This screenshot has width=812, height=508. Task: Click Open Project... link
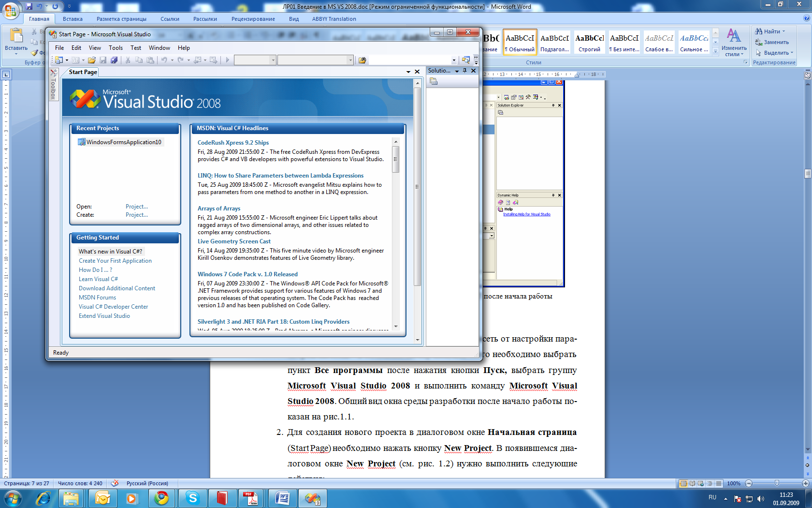pos(137,207)
